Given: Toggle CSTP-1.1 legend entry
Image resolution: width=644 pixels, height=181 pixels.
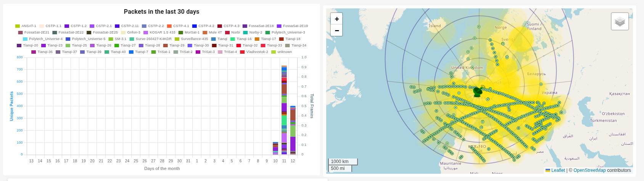Looking at the screenshot, I should 50,26.
